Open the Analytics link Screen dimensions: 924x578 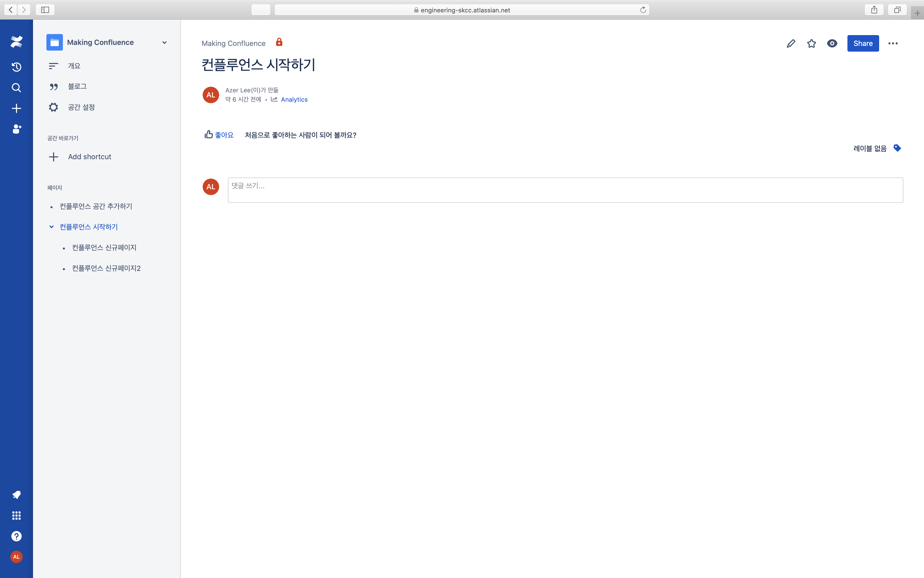click(x=294, y=99)
